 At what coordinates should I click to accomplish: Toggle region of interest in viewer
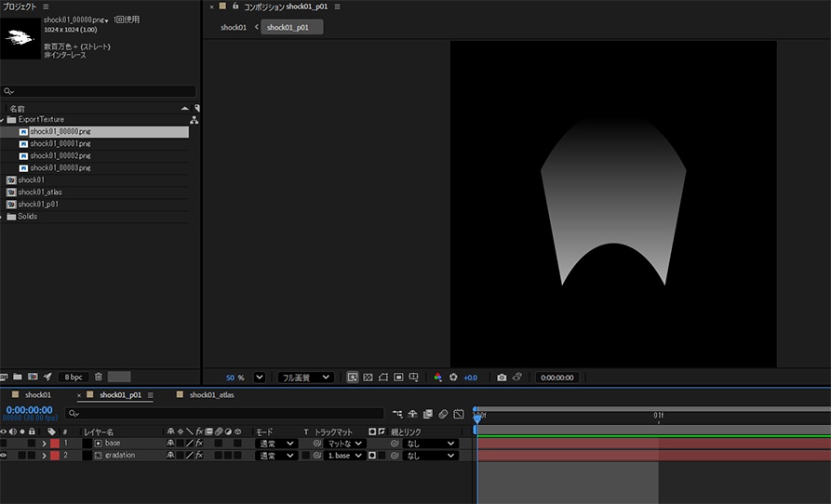(x=398, y=378)
